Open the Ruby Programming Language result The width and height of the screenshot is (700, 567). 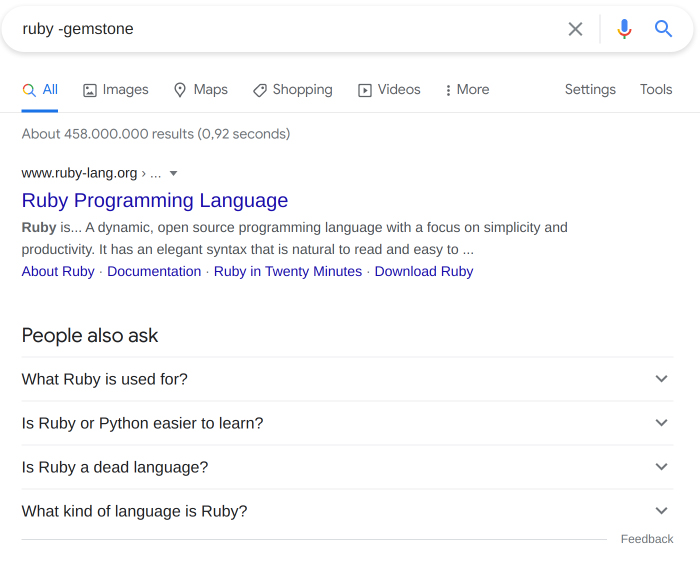(155, 200)
